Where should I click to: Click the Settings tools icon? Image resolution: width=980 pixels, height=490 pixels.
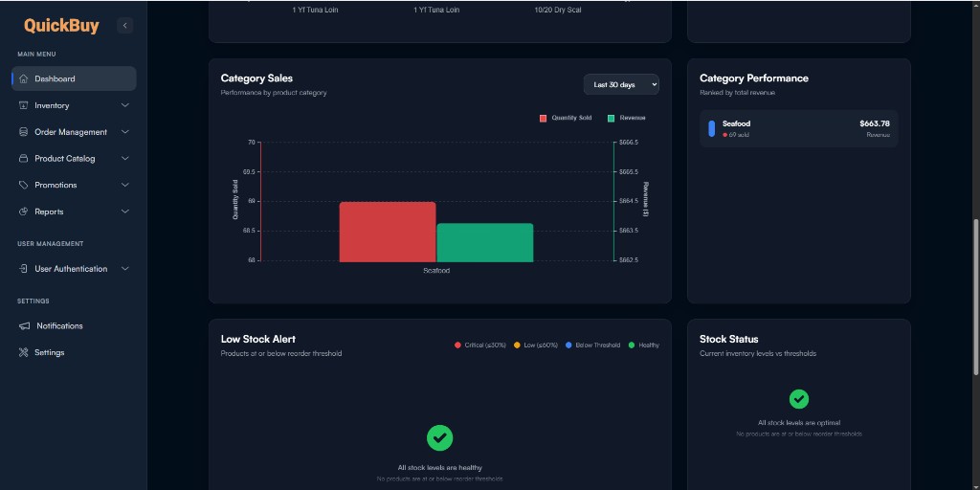[23, 352]
